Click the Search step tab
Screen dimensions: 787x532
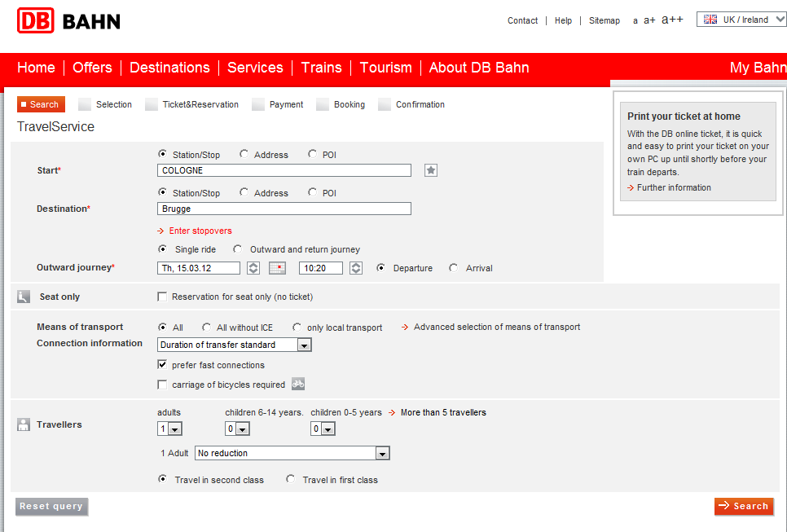coord(42,104)
